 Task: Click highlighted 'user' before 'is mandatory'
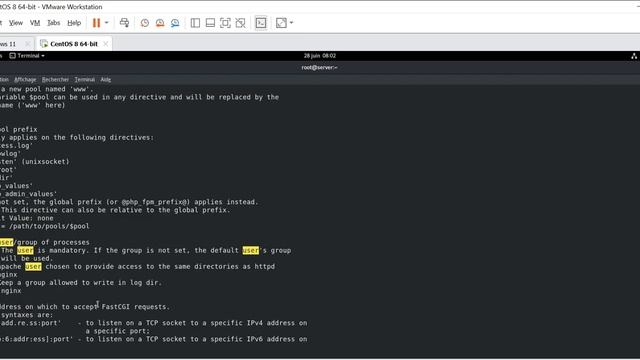point(25,251)
